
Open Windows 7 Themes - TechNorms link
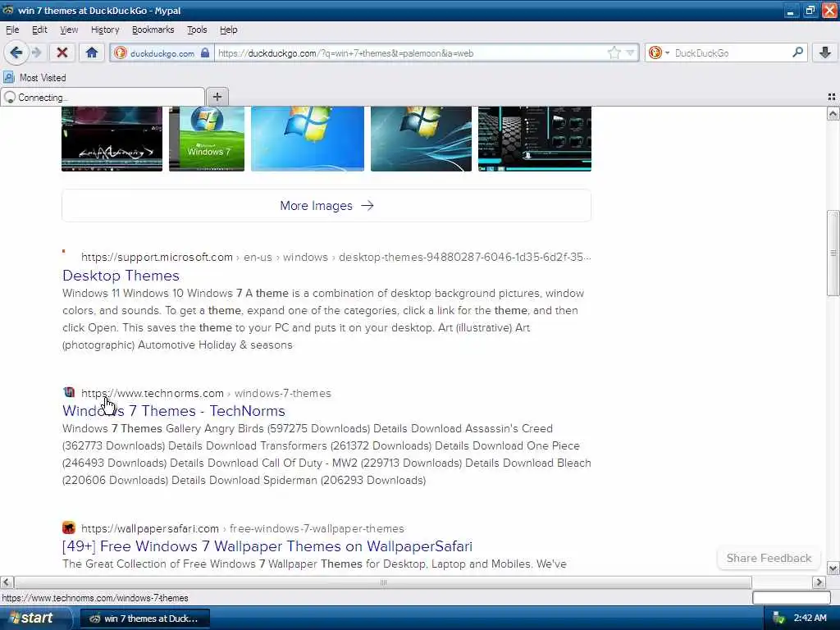tap(174, 411)
